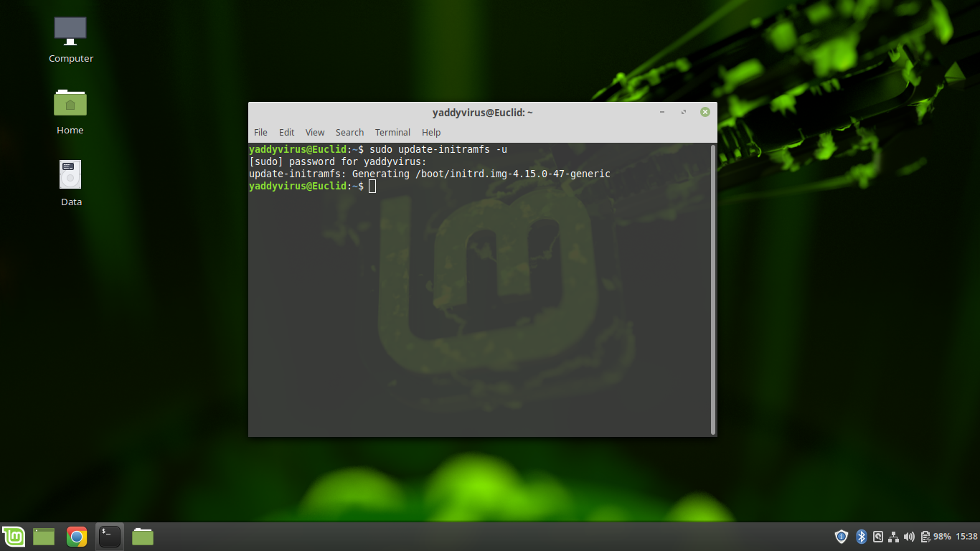Click the terminal title yaddyvirus@Euclid: ~
The height and width of the screenshot is (551, 980).
(482, 113)
